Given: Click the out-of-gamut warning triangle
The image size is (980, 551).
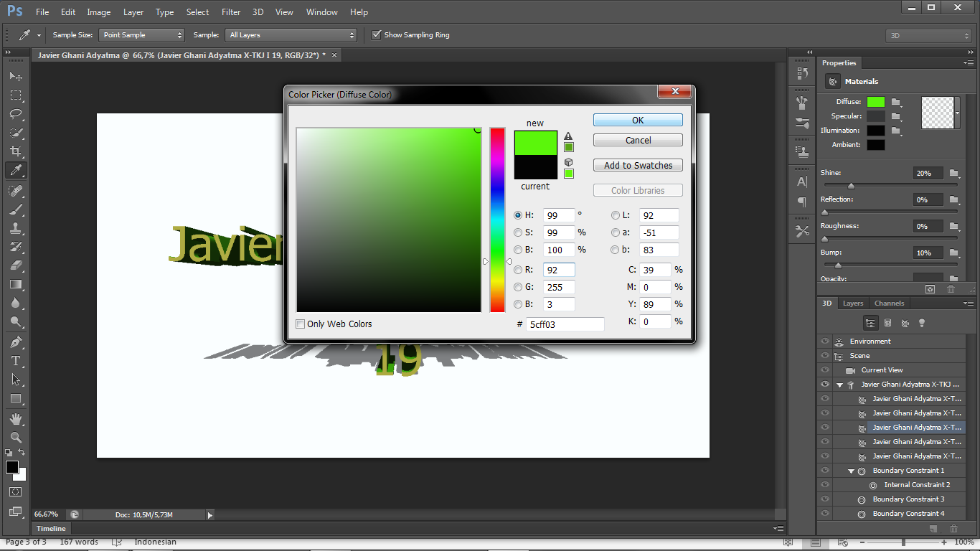Looking at the screenshot, I should tap(568, 136).
